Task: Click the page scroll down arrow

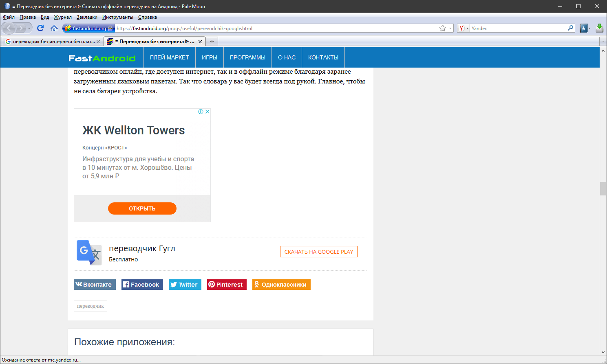Action: pos(603,352)
